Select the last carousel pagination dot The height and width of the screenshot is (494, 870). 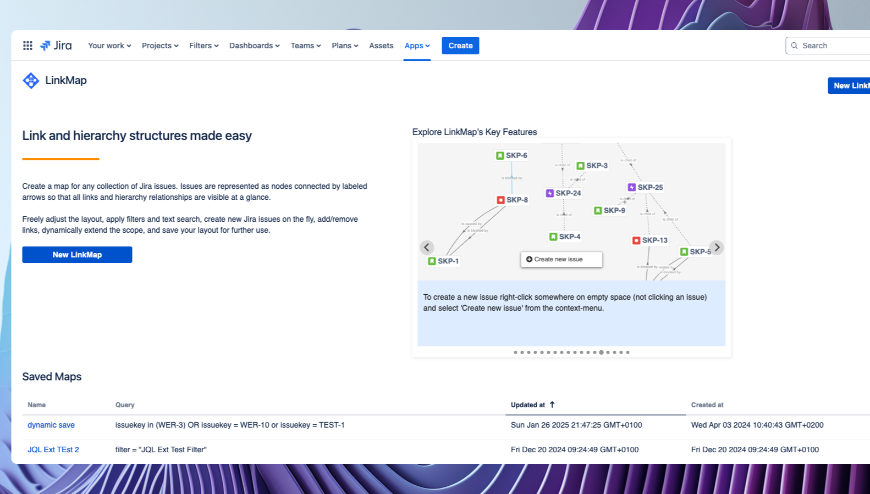[628, 352]
